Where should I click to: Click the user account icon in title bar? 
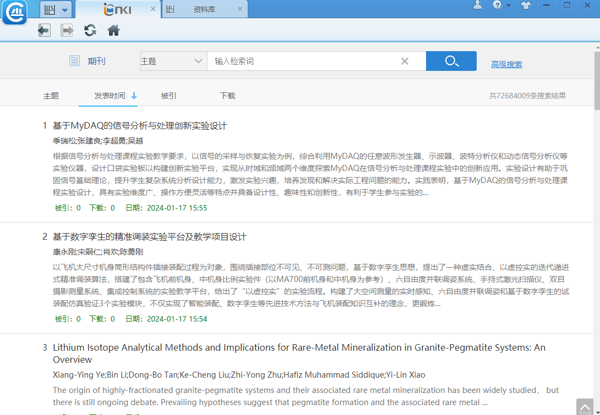[x=477, y=6]
